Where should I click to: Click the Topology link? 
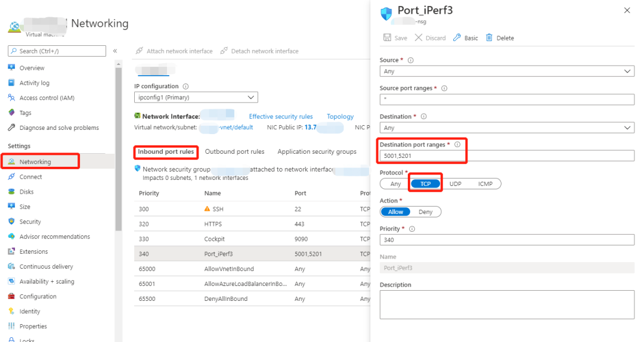tap(340, 117)
